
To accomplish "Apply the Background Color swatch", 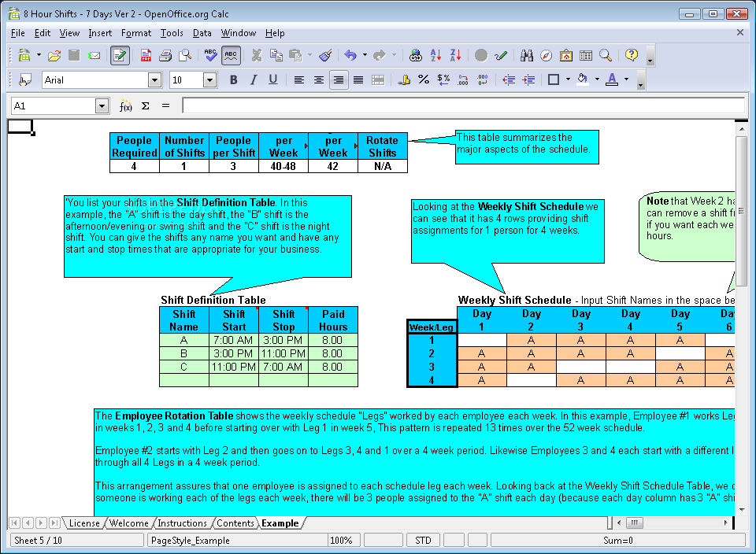I will (x=583, y=80).
